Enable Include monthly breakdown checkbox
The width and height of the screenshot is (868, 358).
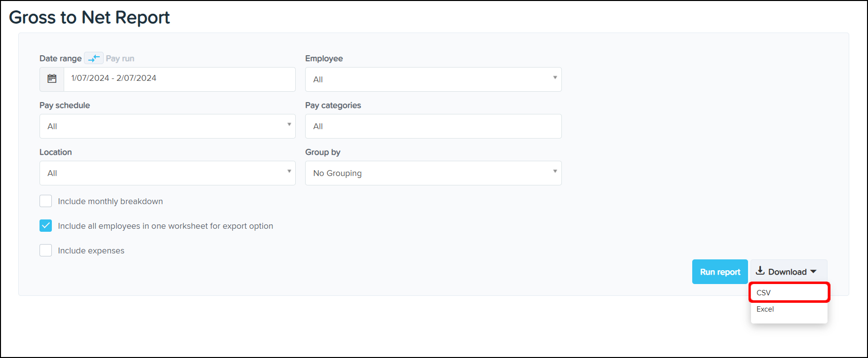tap(46, 201)
